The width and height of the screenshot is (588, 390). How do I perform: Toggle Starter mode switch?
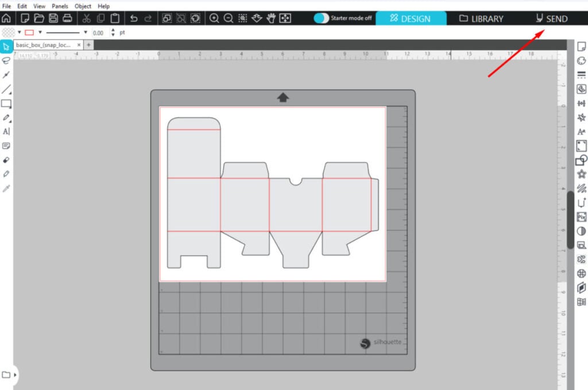coord(322,18)
